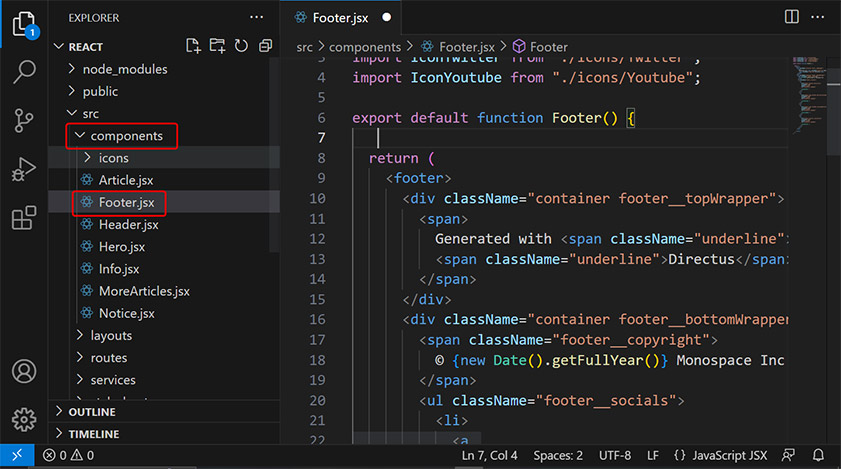Open the Manage gear icon
Image resolution: width=841 pixels, height=469 pixels.
pyautogui.click(x=24, y=419)
